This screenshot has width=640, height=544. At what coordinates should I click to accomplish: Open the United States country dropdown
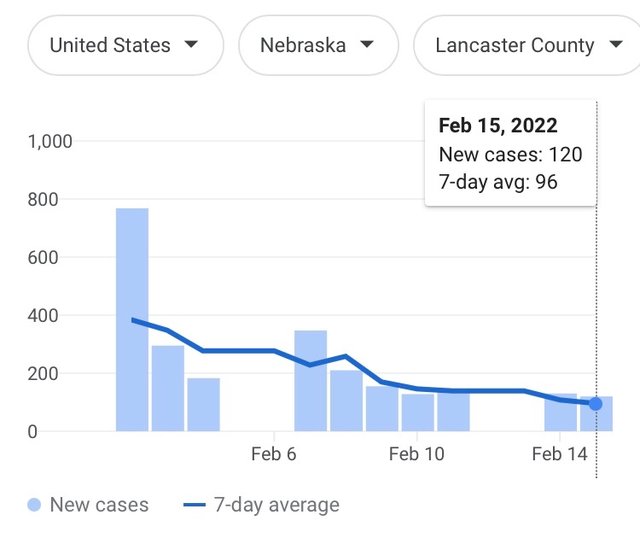[124, 45]
